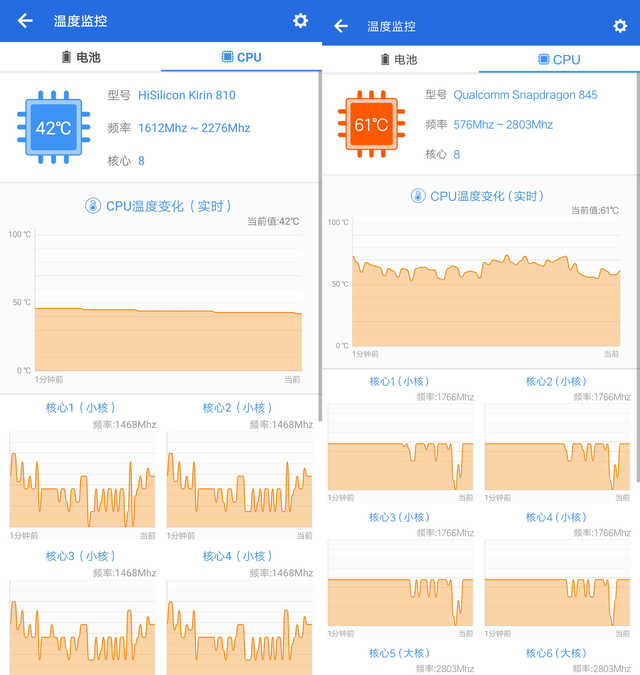Select Qualcomm Snapdragon 845 model text
This screenshot has height=675, width=640.
click(x=525, y=95)
